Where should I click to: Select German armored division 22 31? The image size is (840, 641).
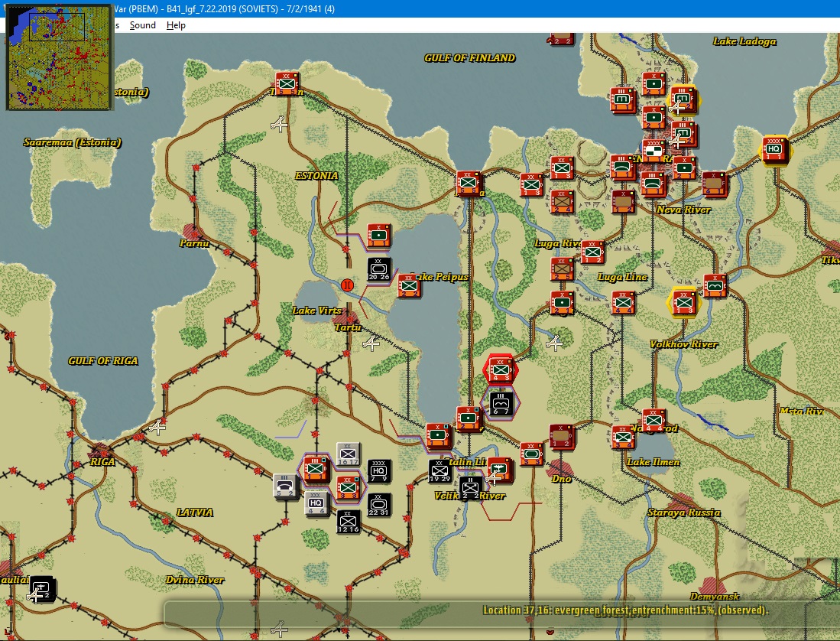point(379,505)
